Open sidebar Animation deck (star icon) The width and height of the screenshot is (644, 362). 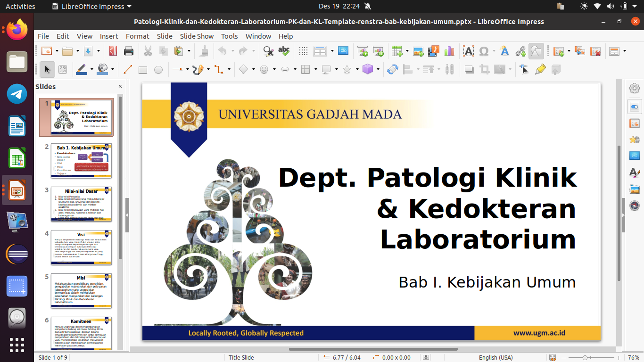pos(635,140)
